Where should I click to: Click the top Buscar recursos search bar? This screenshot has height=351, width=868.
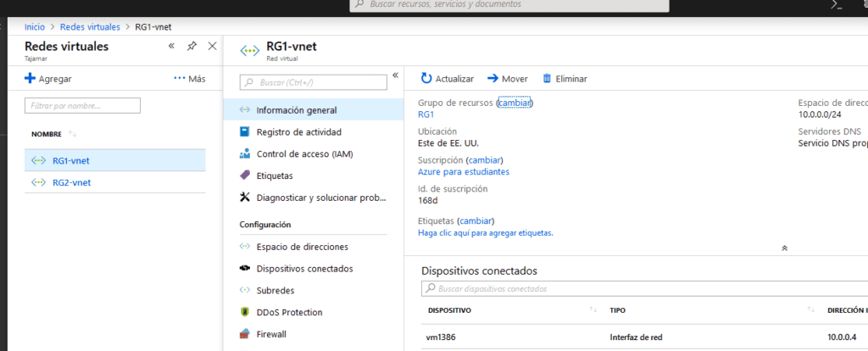(x=509, y=4)
